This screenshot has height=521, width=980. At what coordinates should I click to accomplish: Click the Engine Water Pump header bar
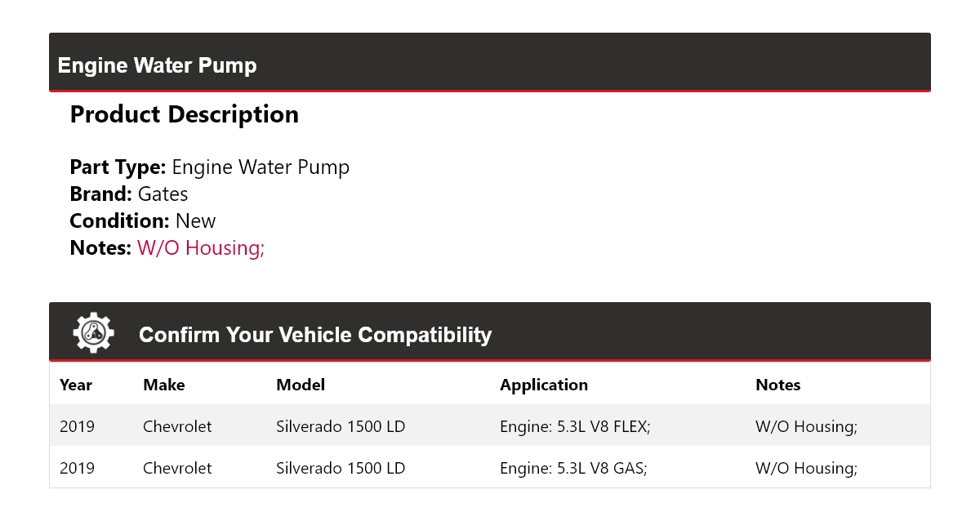490,63
